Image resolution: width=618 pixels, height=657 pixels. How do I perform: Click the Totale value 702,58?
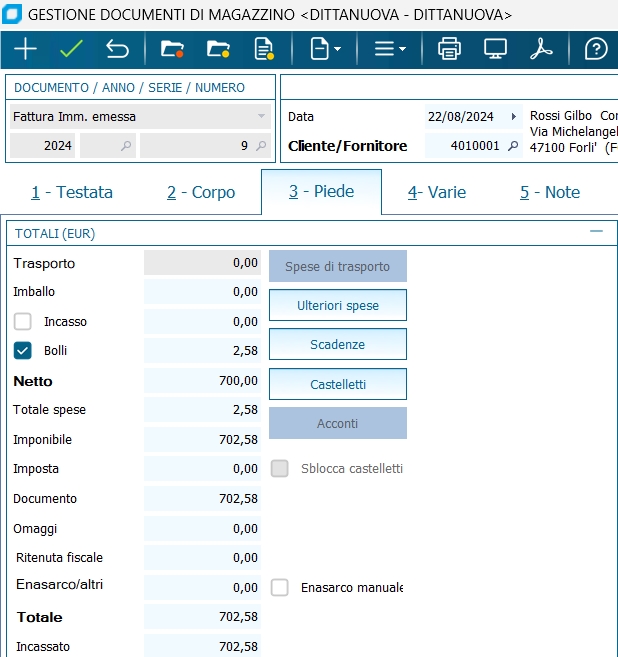202,616
